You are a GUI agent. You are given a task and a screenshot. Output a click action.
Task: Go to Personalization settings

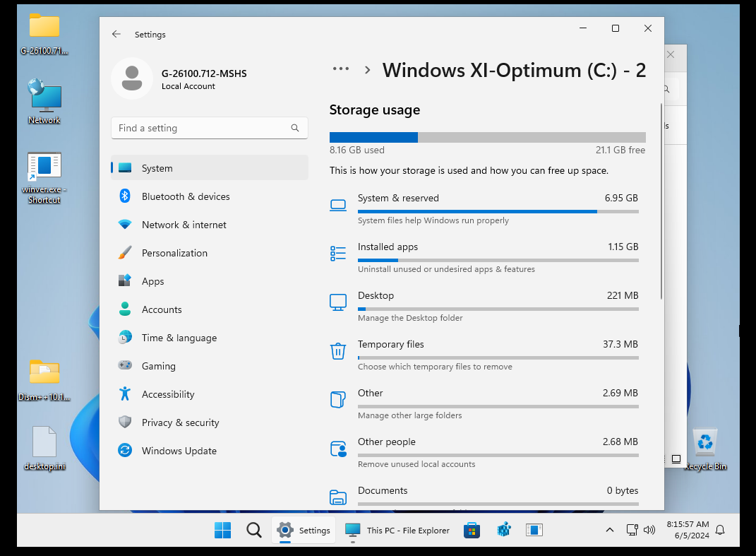tap(209, 253)
